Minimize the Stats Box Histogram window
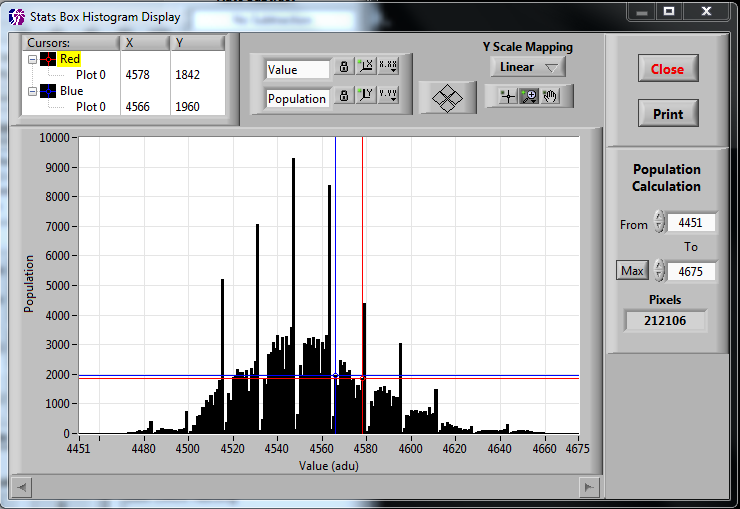 tap(641, 12)
